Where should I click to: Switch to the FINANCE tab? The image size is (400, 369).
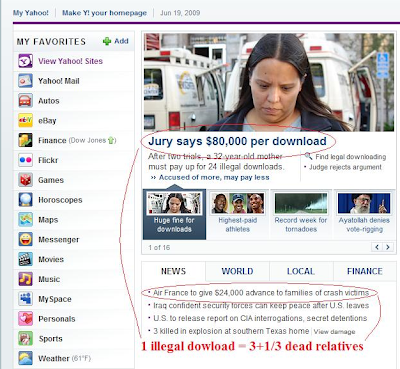[x=365, y=271]
